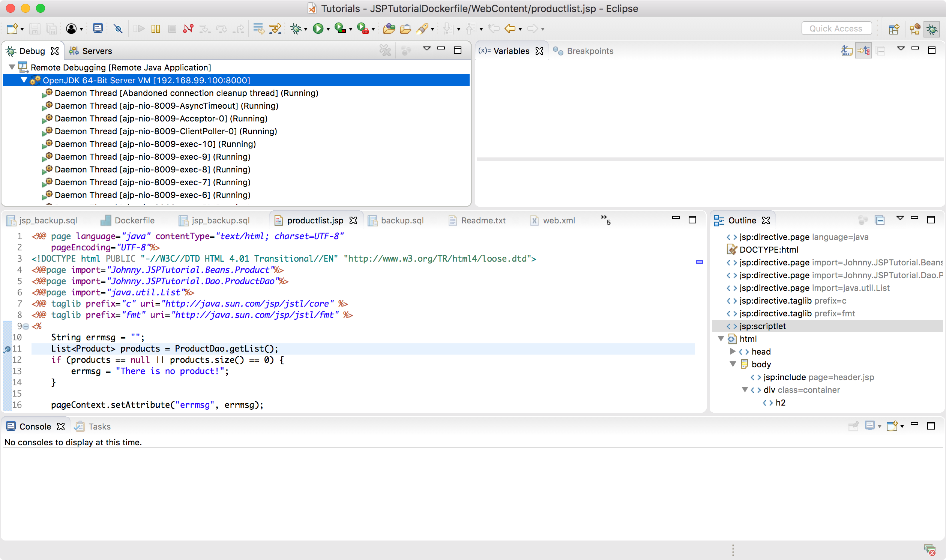Click the green Run toolbar icon
946x560 pixels.
click(318, 29)
